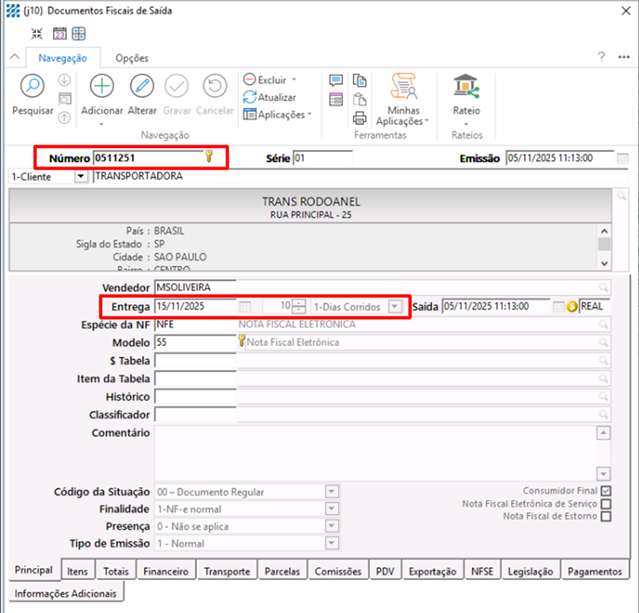Open the Itens tab

click(x=77, y=571)
